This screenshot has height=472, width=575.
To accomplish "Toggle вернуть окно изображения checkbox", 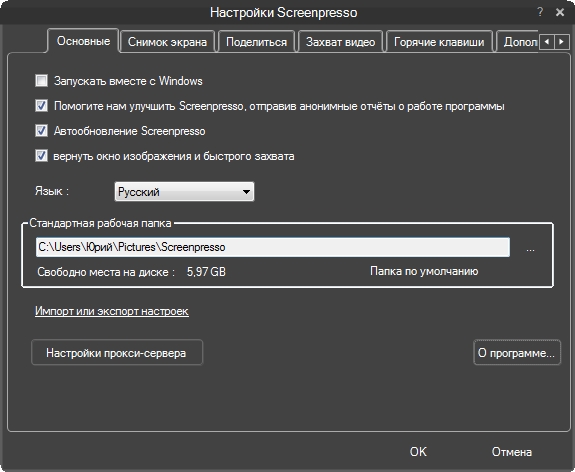I will [x=41, y=156].
